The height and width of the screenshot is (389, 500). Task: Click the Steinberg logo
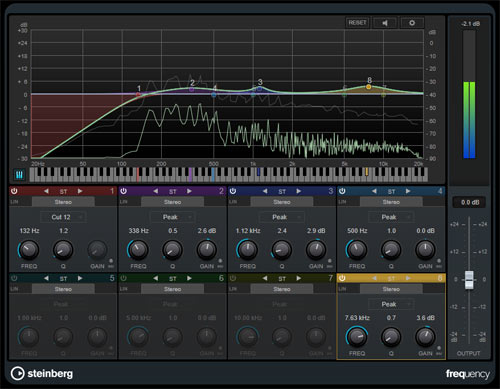(x=42, y=374)
